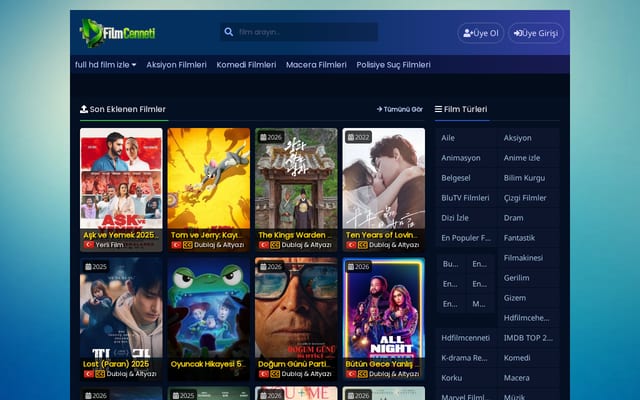Screen dimensions: 640x400
Task: Select the Hdfilmcenneti genre
Action: pos(466,338)
